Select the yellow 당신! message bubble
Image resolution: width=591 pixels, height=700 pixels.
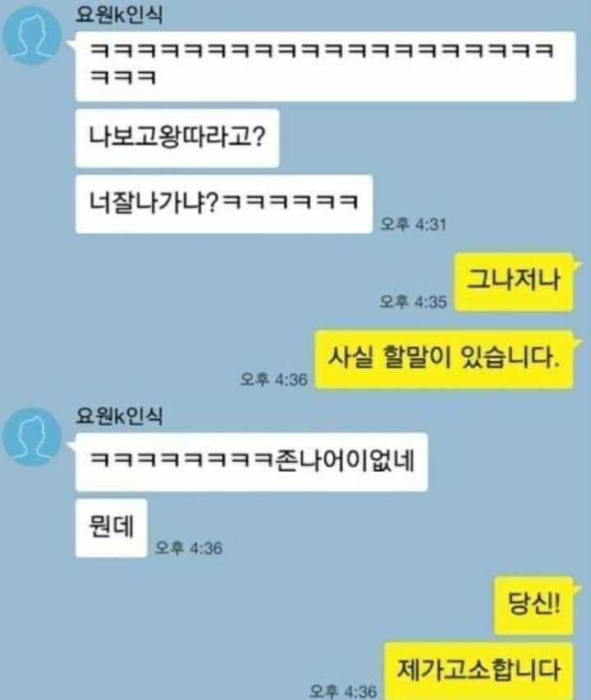[534, 606]
